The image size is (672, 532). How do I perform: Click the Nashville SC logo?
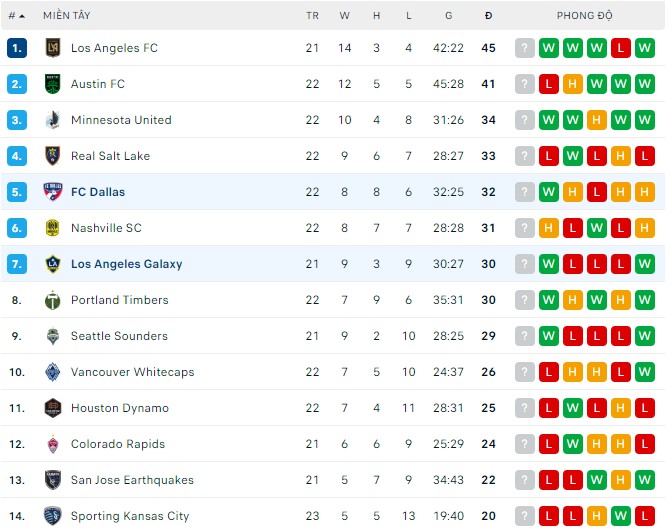[x=53, y=228]
